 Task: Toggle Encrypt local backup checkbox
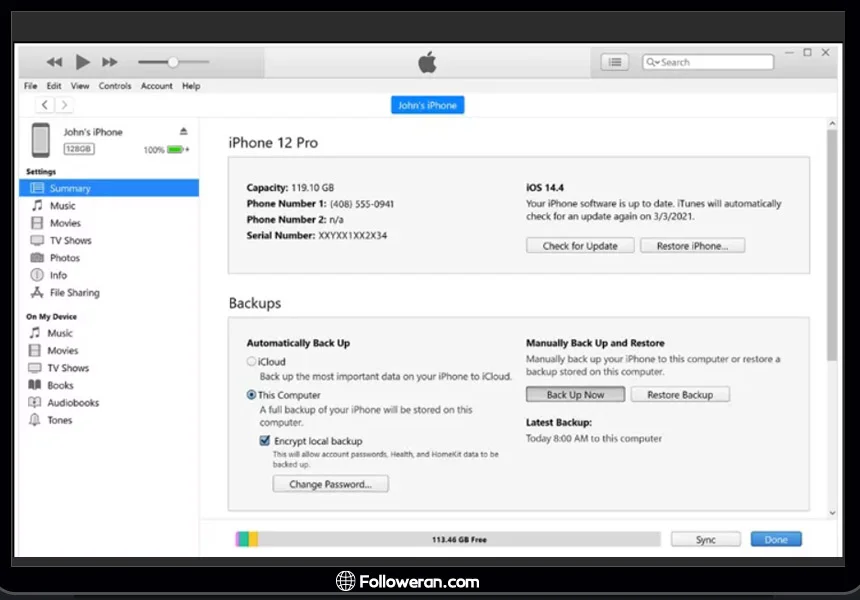click(x=265, y=441)
